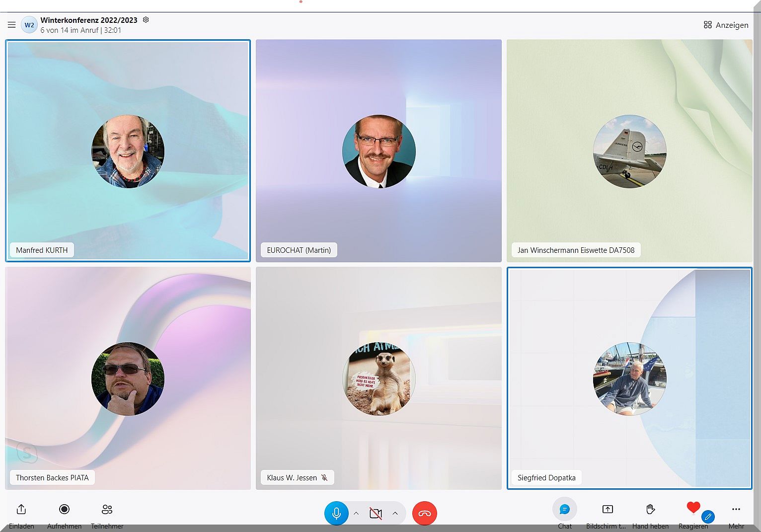Open the Anzeigen view layout menu

point(726,25)
